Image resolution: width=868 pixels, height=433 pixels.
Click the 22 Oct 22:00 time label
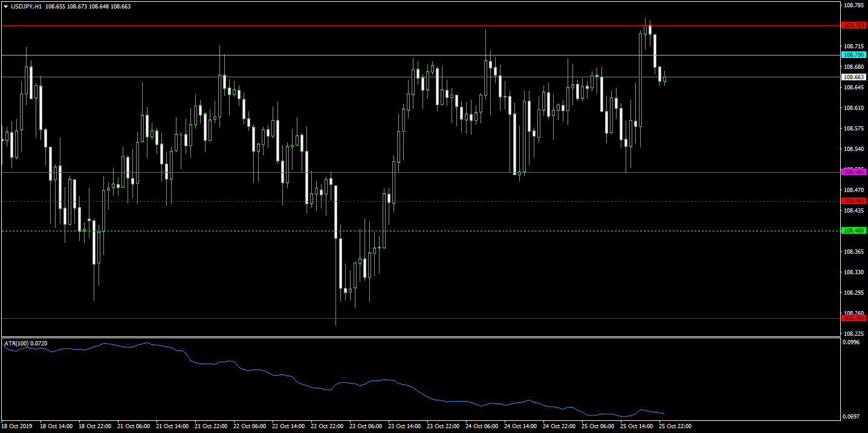coord(327,426)
